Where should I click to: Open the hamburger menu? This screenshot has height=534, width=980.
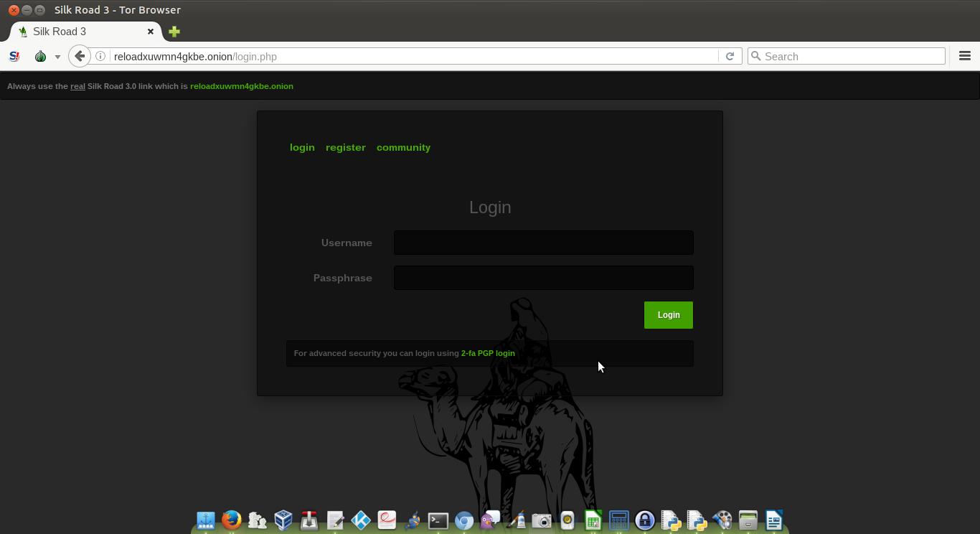point(965,56)
